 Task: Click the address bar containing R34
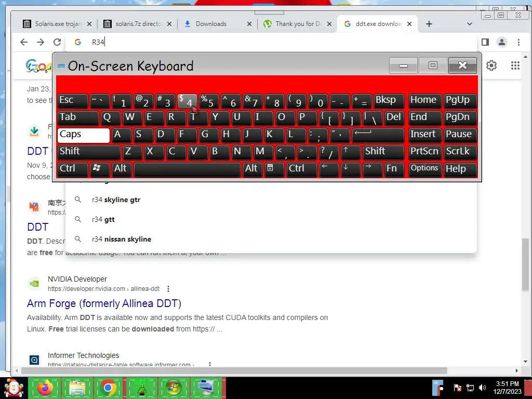pos(271,42)
